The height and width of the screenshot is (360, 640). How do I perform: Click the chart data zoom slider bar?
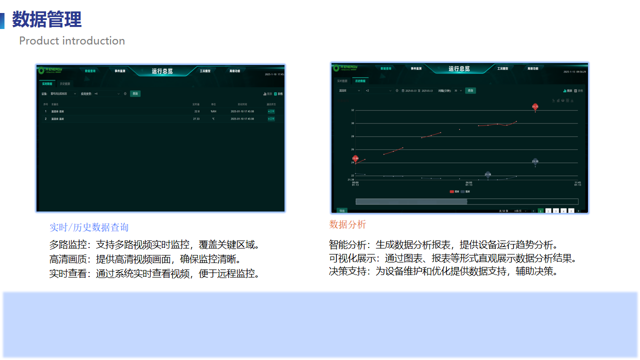click(x=467, y=201)
